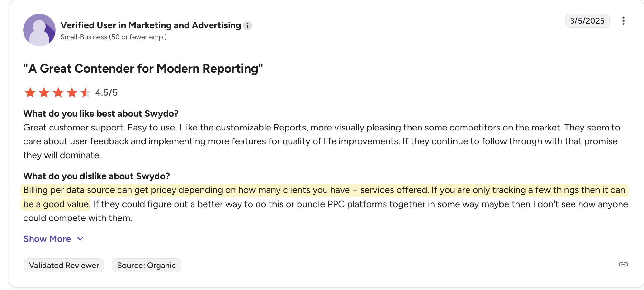644x290 pixels.
Task: Click the info icon beside reviewer name
Action: (247, 25)
